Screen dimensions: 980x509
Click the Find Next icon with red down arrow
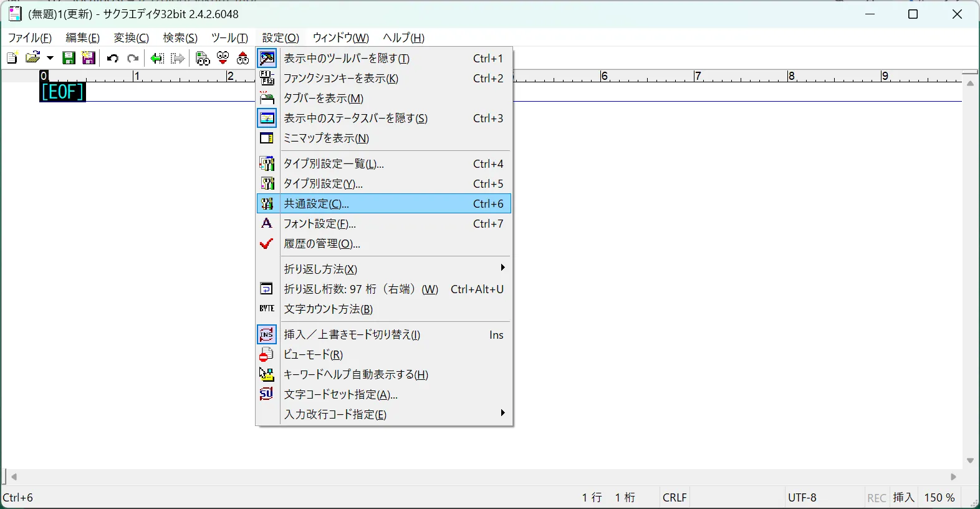223,58
